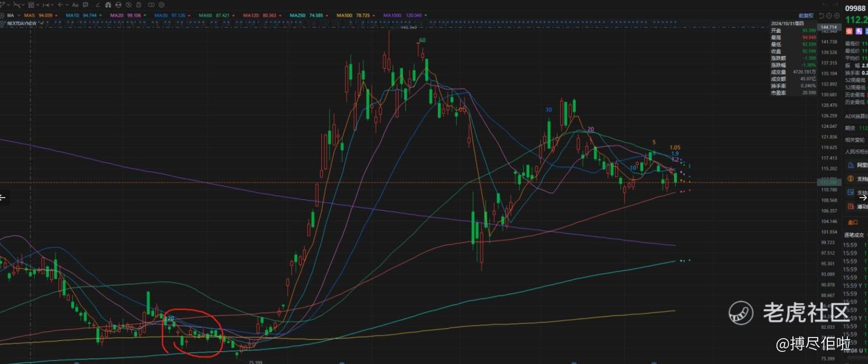Click the MA60 value label
The width and height of the screenshot is (868, 364).
(x=214, y=15)
